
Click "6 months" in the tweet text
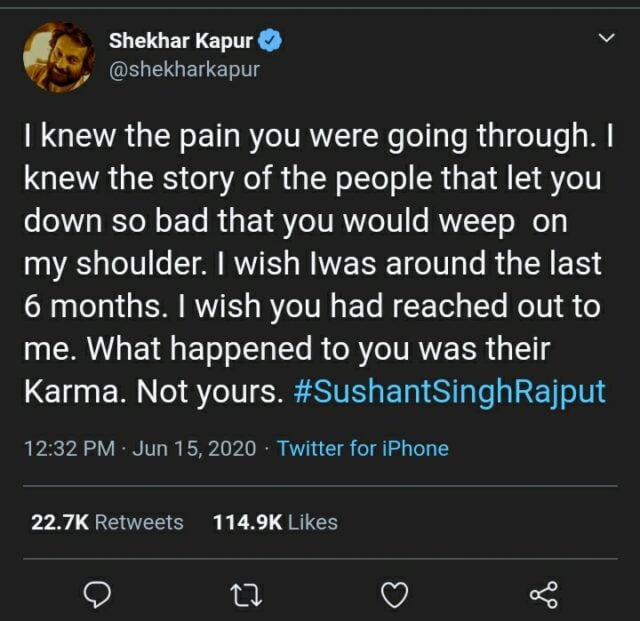[x=86, y=307]
